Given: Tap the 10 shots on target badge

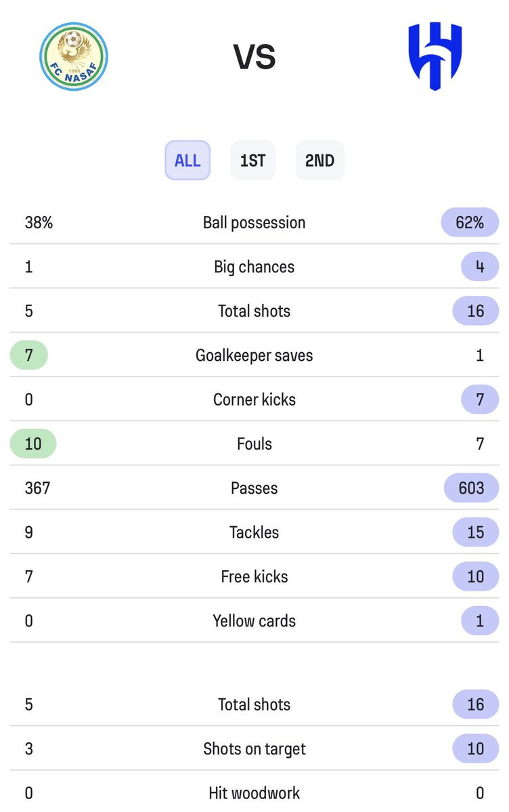Looking at the screenshot, I should pos(475,749).
